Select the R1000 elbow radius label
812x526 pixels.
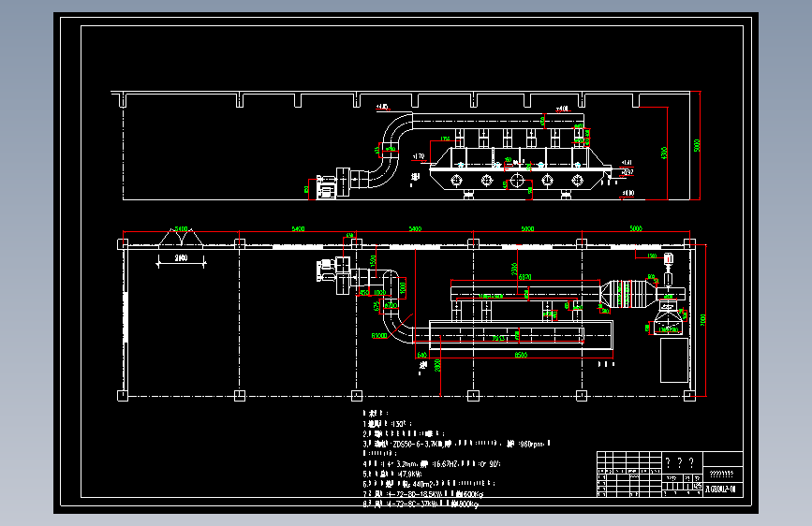(x=379, y=336)
